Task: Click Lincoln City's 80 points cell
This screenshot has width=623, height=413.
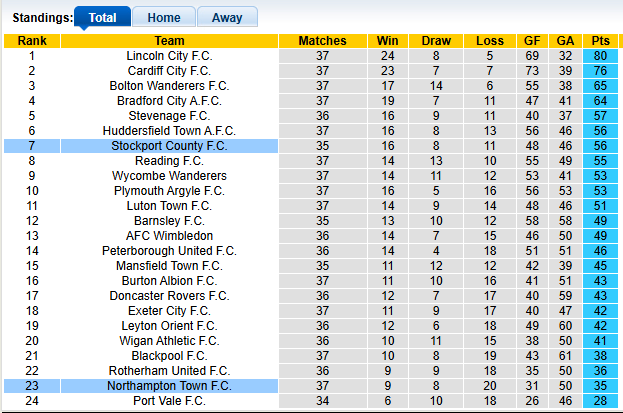Action: [x=600, y=56]
